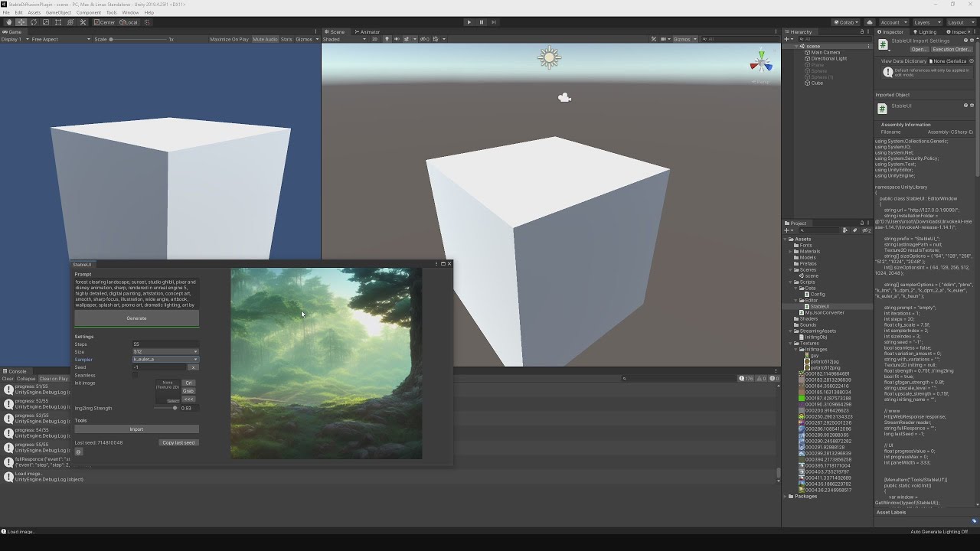Viewport: 980px width, 551px height.
Task: Select the Rotate tool in the toolbar
Action: [33, 22]
